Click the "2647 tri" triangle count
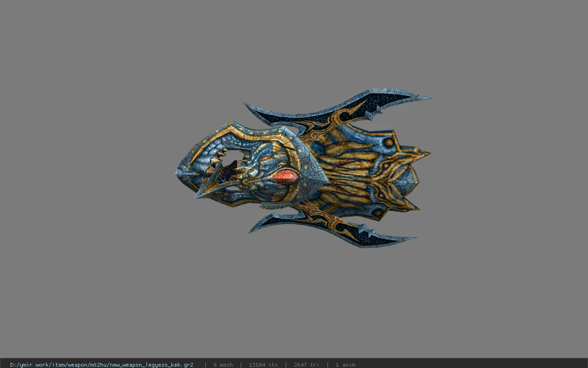The width and height of the screenshot is (588, 368). (306, 365)
